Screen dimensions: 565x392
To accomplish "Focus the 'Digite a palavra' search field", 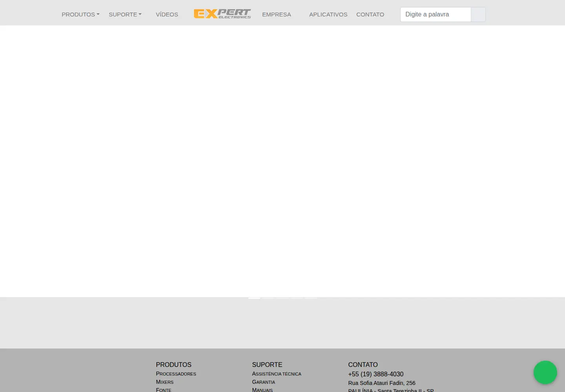I will coord(436,15).
